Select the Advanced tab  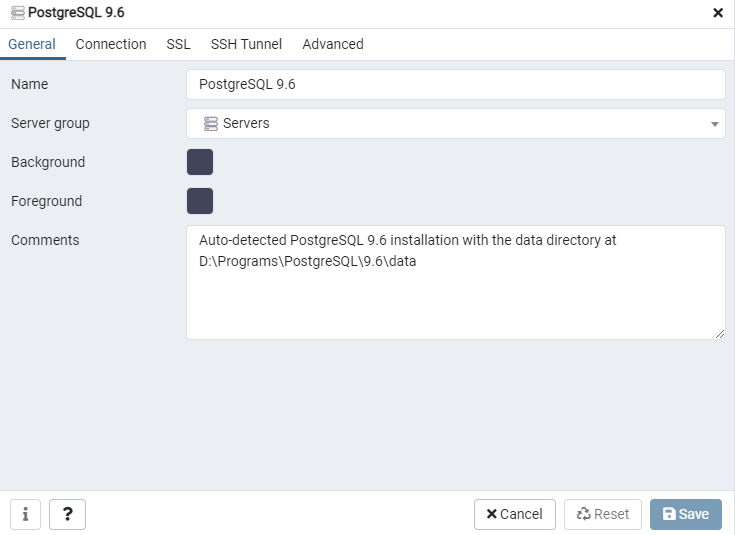click(333, 44)
